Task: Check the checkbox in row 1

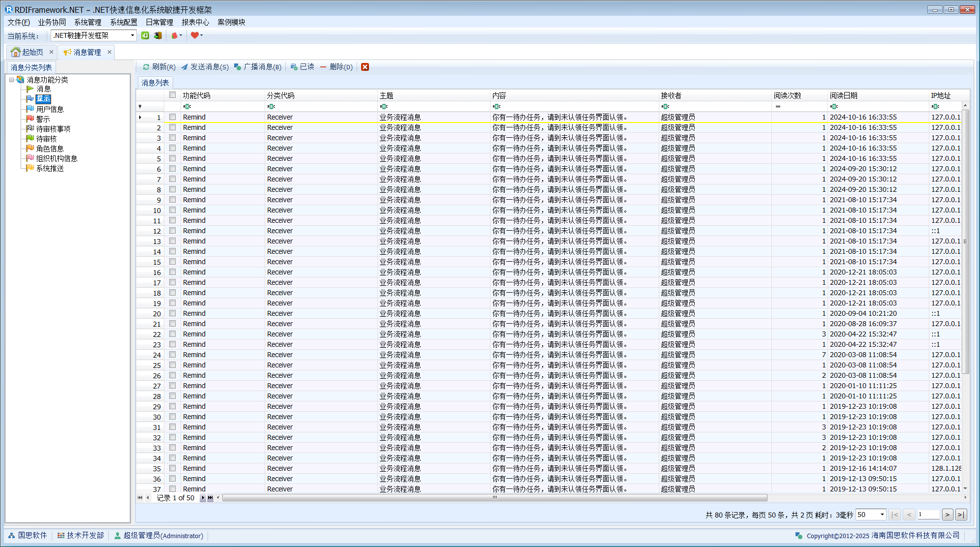Action: coord(172,117)
